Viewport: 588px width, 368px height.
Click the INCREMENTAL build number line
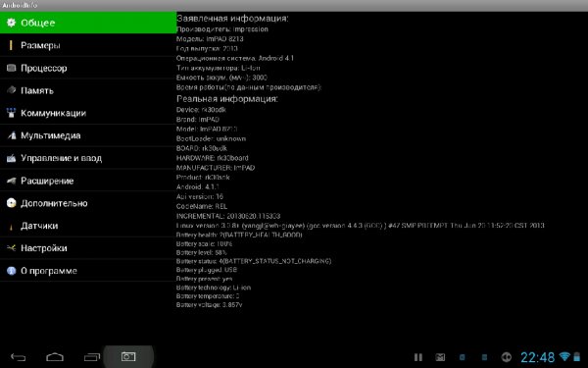[228, 216]
